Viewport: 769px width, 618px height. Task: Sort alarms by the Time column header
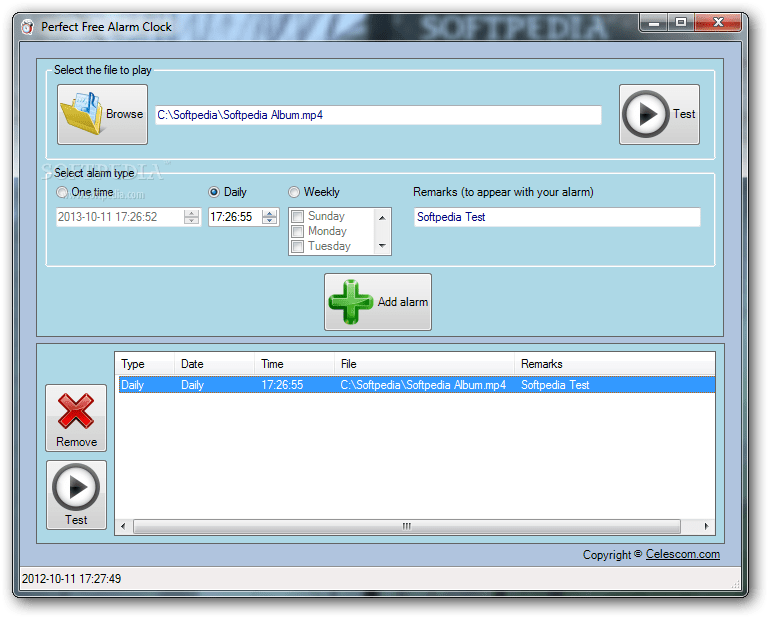(295, 364)
